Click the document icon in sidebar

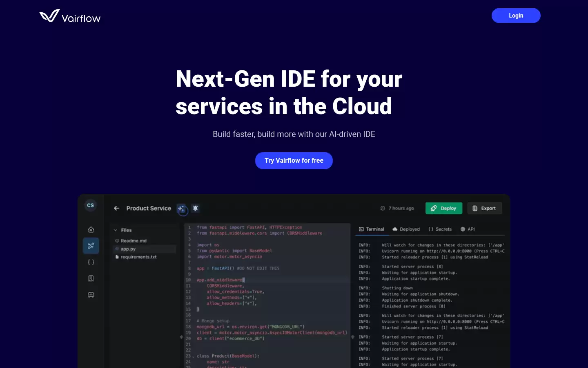pyautogui.click(x=91, y=278)
